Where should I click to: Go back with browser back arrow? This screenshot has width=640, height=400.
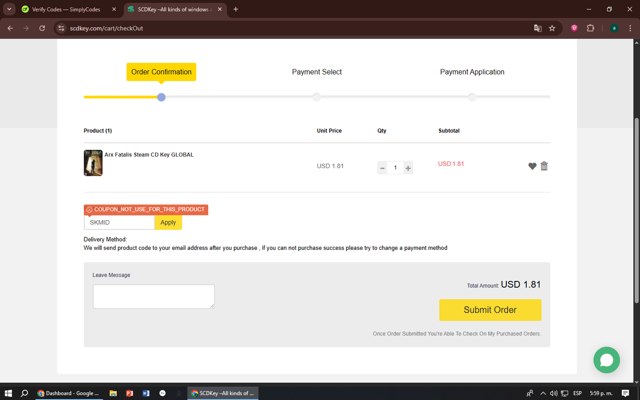tap(10, 28)
